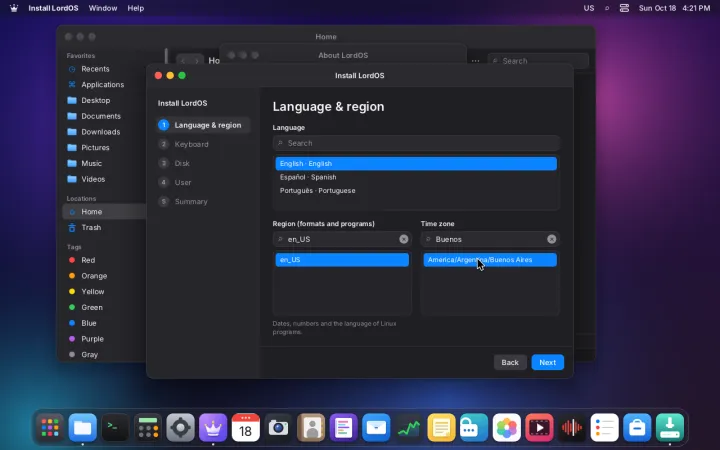This screenshot has width=720, height=450.
Task: Select Home location in file sidebar
Action: click(104, 212)
